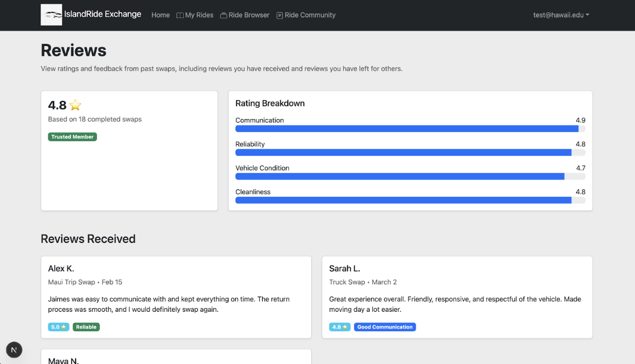
Task: Select the Reliable tag on Alex K.'s review
Action: (86, 327)
